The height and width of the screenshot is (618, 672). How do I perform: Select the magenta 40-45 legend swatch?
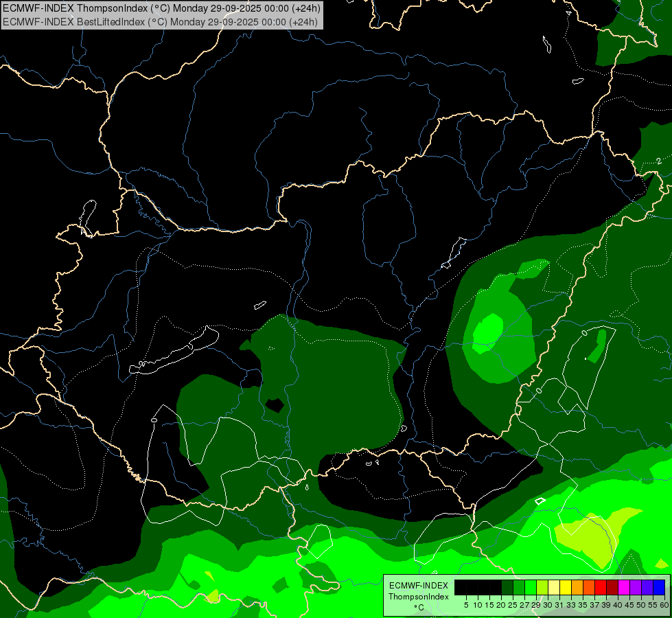(x=624, y=587)
